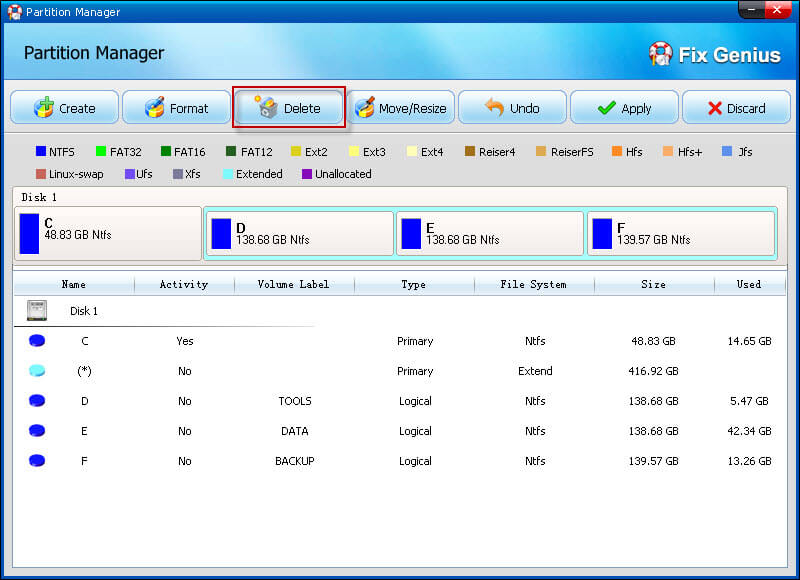Image resolution: width=800 pixels, height=580 pixels.
Task: Select partition C block in disk map
Action: [x=108, y=234]
